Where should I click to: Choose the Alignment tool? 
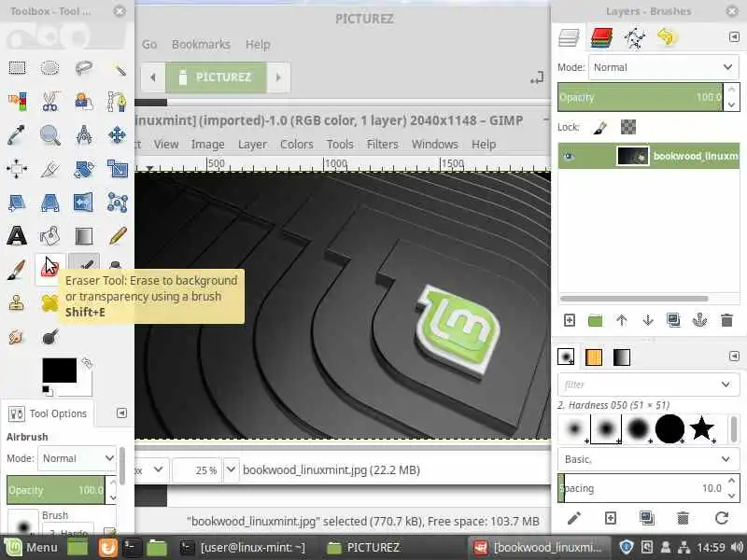pos(17,169)
